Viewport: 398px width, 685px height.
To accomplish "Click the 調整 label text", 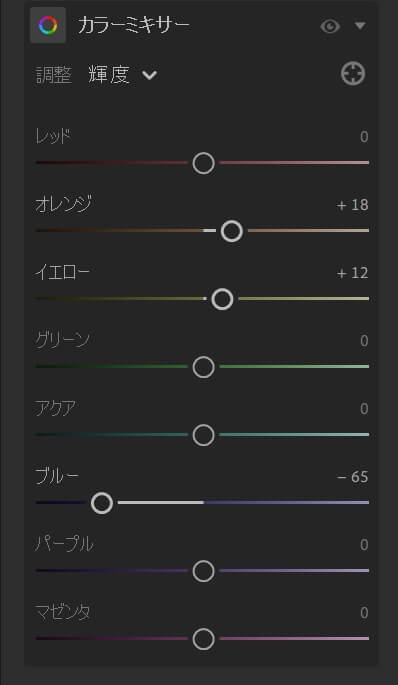I will pos(53,75).
